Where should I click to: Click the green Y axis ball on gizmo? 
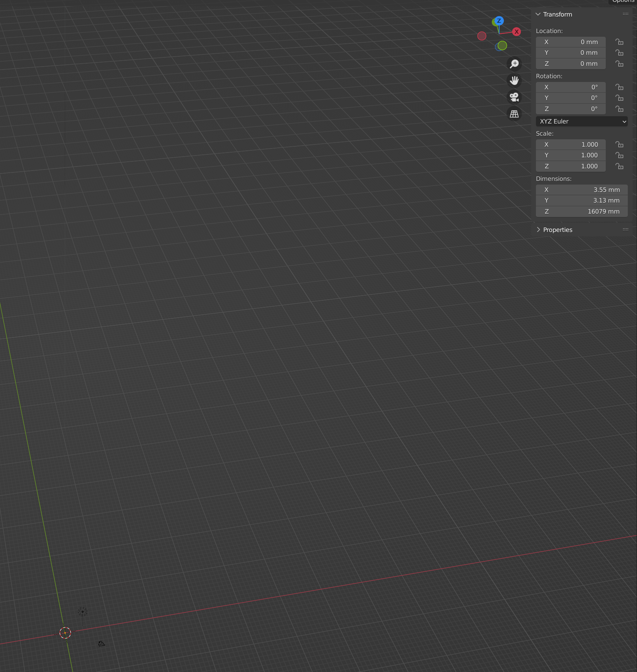point(501,46)
